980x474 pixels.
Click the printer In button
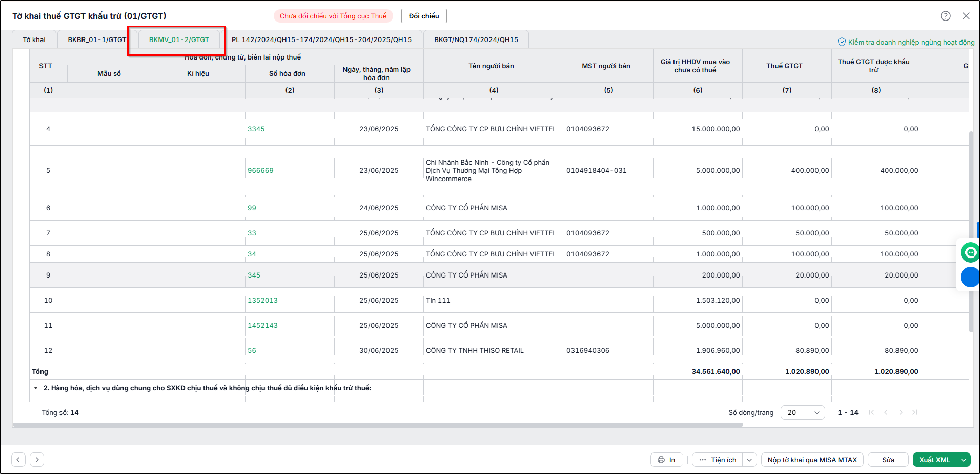(x=666, y=460)
